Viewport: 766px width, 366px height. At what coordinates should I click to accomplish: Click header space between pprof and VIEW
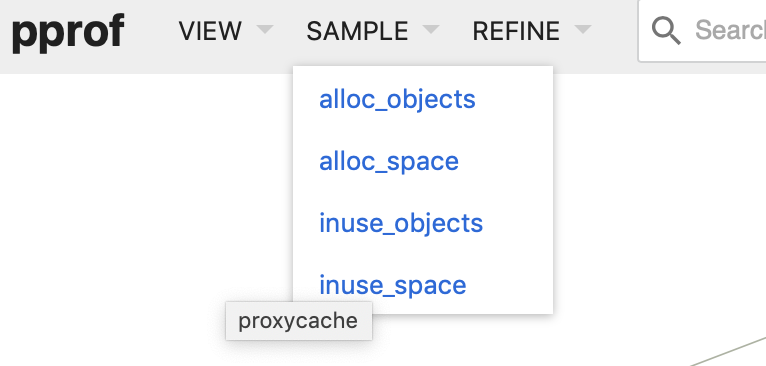pyautogui.click(x=151, y=31)
